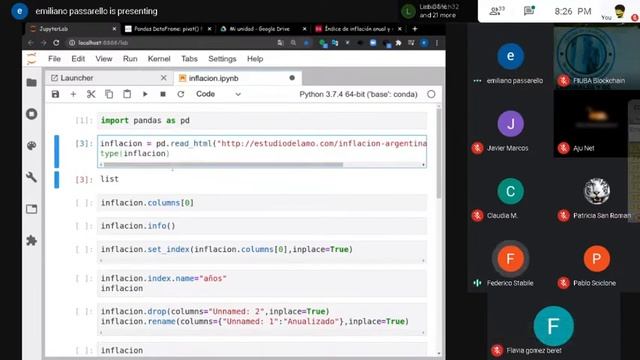Screen dimensions: 640x360
Task: Open the Tabs menu
Action: coord(189,59)
